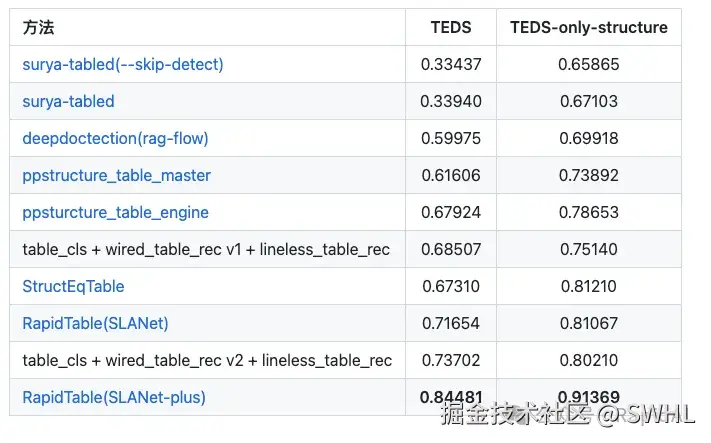Open the RapidTable(SLANet) link

click(95, 324)
